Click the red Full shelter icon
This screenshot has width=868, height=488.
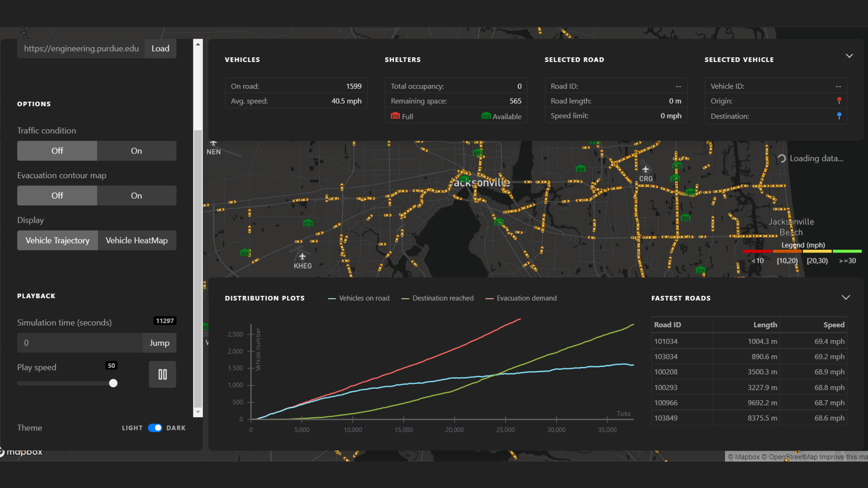tap(395, 116)
